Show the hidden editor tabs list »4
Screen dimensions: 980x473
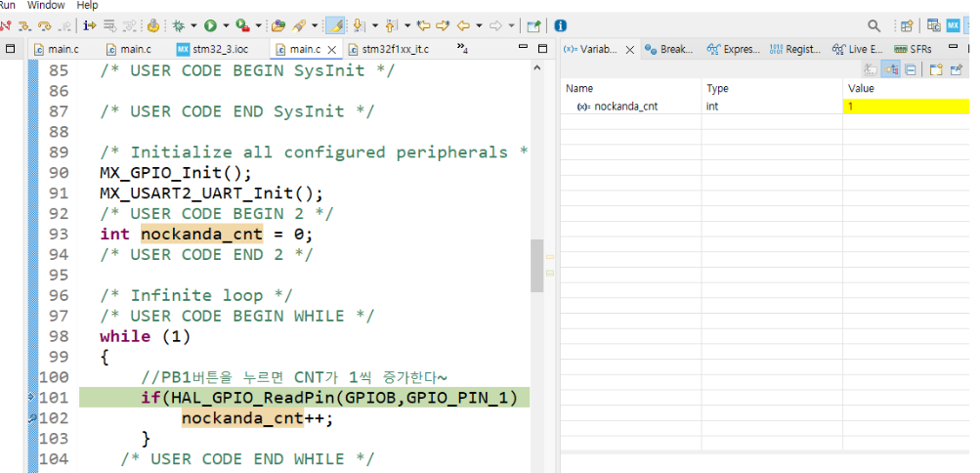pyautogui.click(x=462, y=48)
